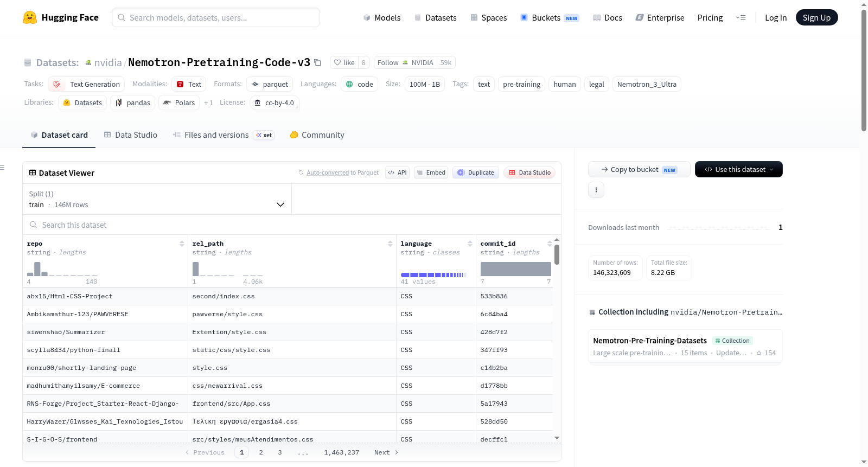Open the API button in viewer
This screenshot has height=467, width=868.
click(x=397, y=172)
